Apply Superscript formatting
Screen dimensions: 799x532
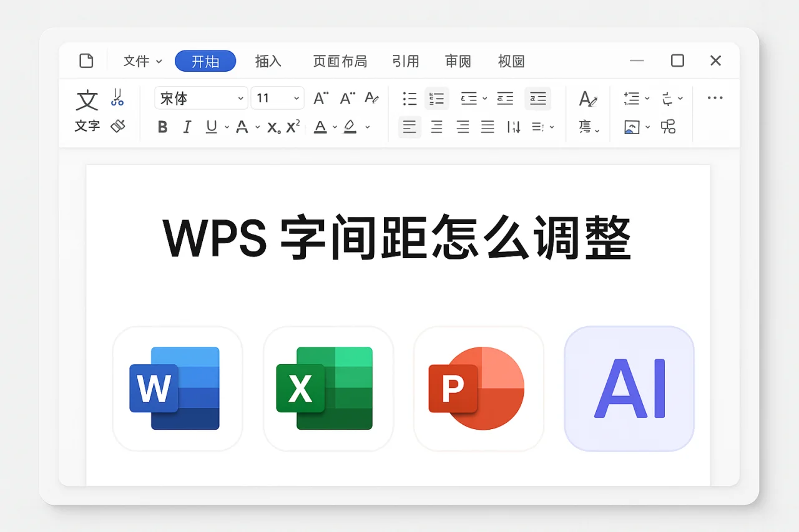[292, 126]
